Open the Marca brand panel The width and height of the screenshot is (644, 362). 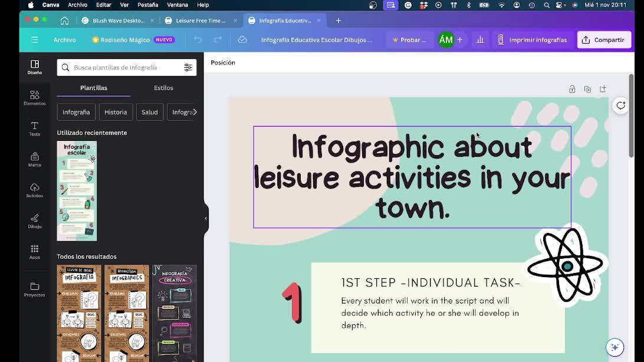(x=34, y=159)
